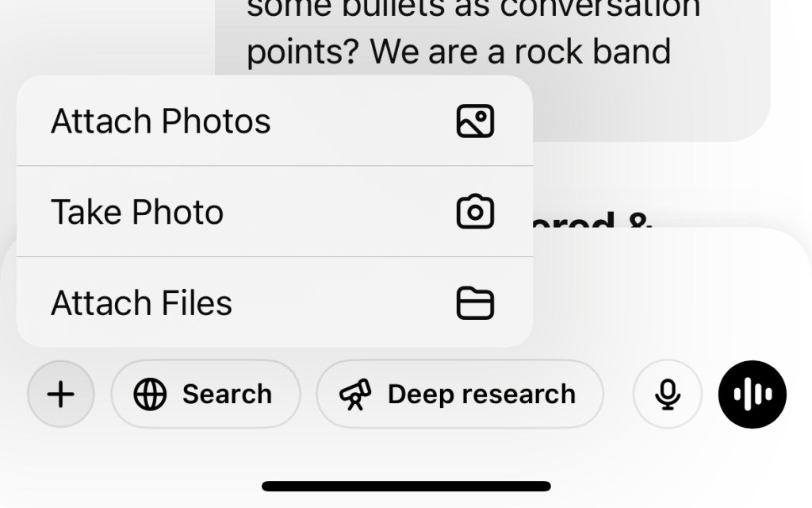Start voice mode with the waveform button

(x=751, y=394)
